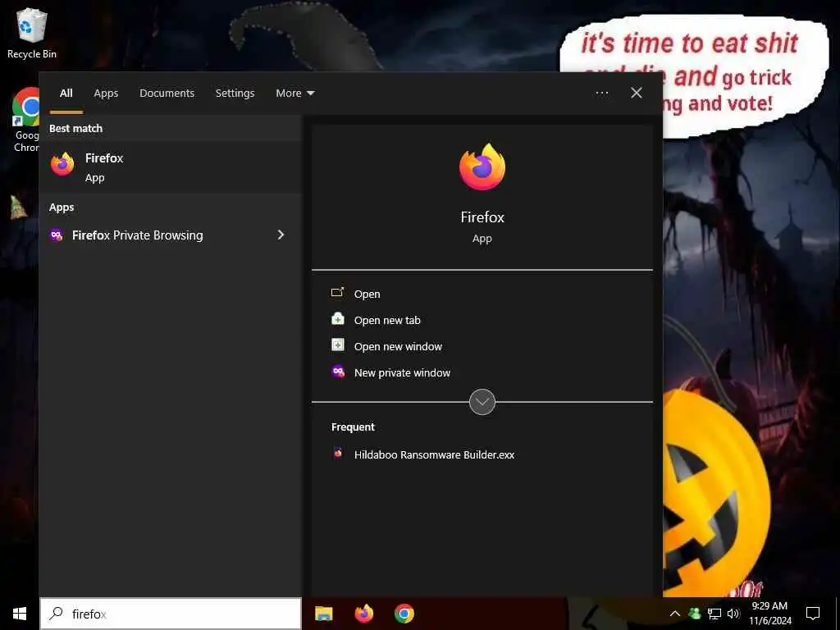Click the Windows Start button
Viewport: 840px width, 630px height.
tap(20, 614)
